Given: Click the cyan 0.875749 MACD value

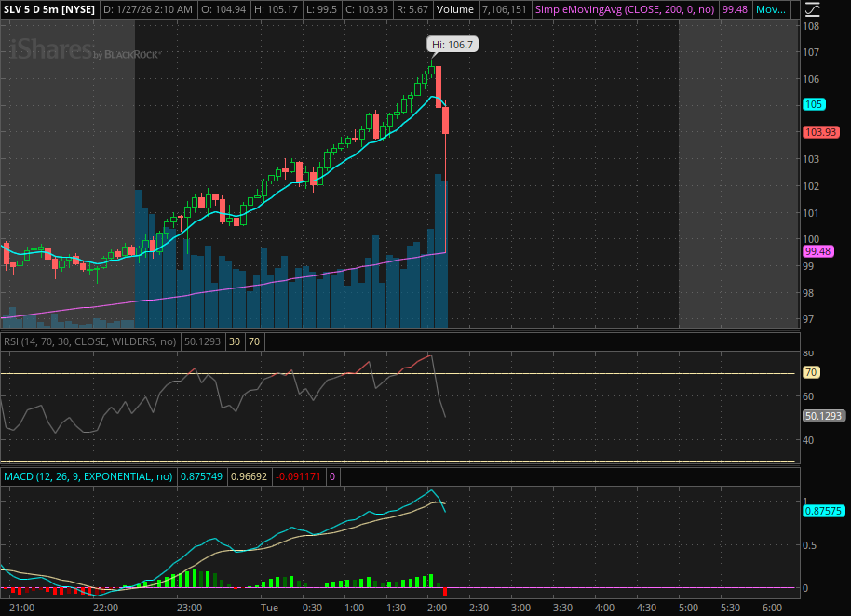Looking at the screenshot, I should pos(201,476).
